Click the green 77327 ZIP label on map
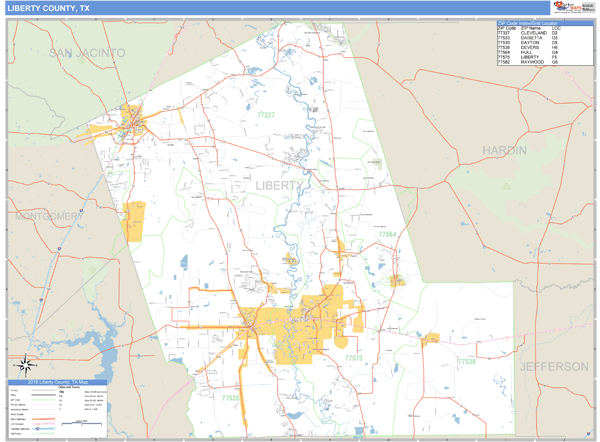This screenshot has height=442, width=600. tap(266, 115)
